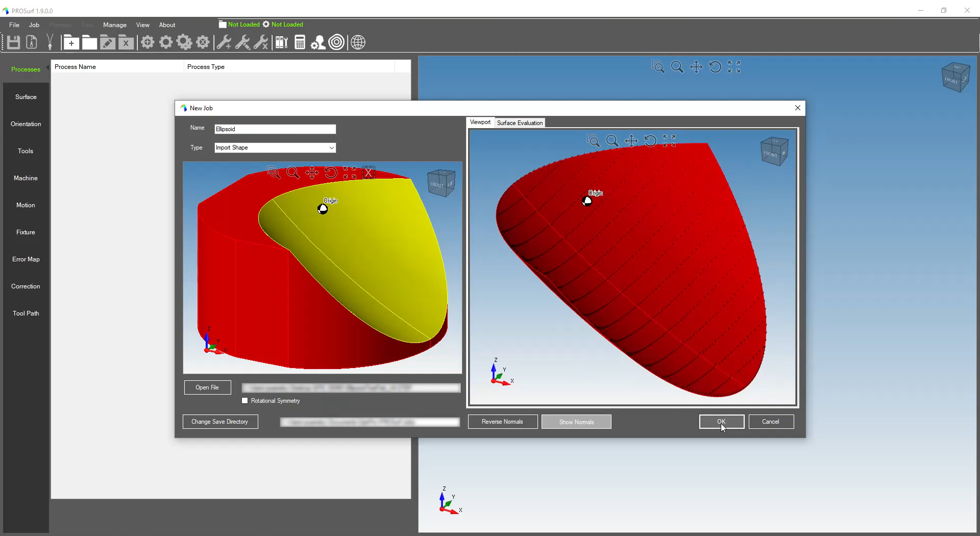This screenshot has width=980, height=536.
Task: Select the Save icon in the toolbar
Action: (x=13, y=42)
